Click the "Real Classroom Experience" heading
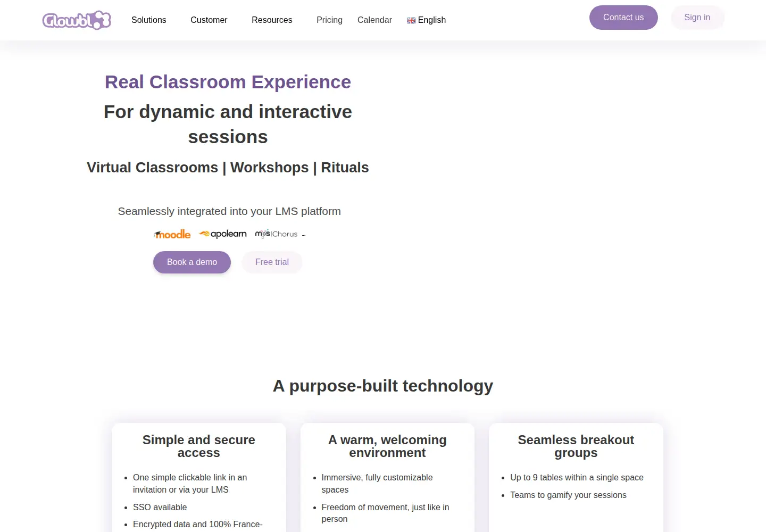This screenshot has height=532, width=766. click(228, 82)
